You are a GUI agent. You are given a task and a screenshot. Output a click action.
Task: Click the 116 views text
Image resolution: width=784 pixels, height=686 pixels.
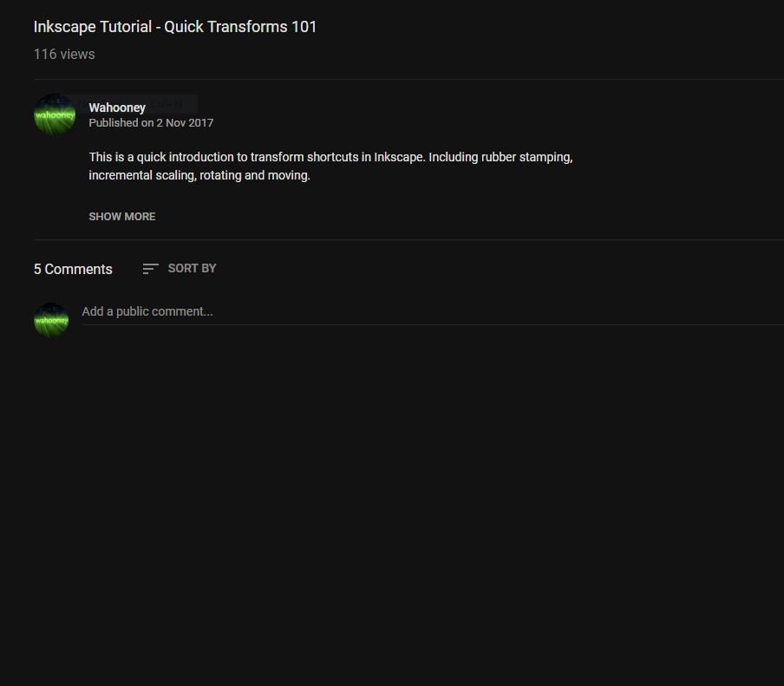64,54
